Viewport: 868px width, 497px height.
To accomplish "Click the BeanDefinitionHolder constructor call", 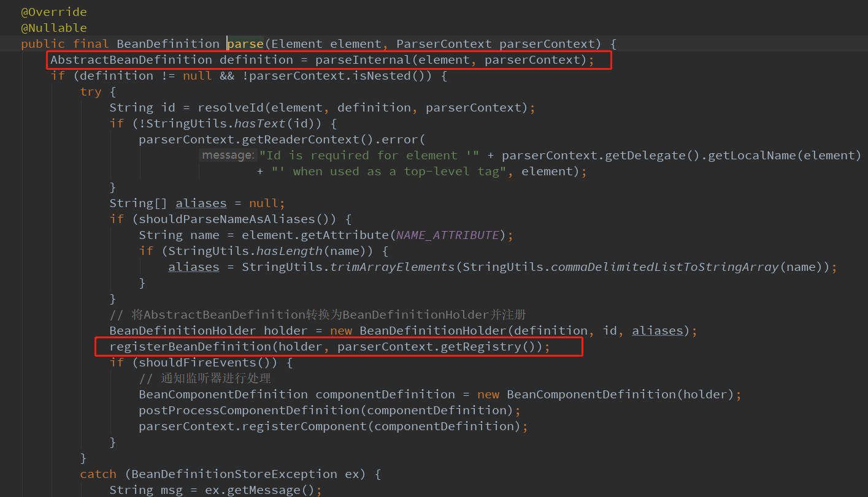I will [433, 330].
